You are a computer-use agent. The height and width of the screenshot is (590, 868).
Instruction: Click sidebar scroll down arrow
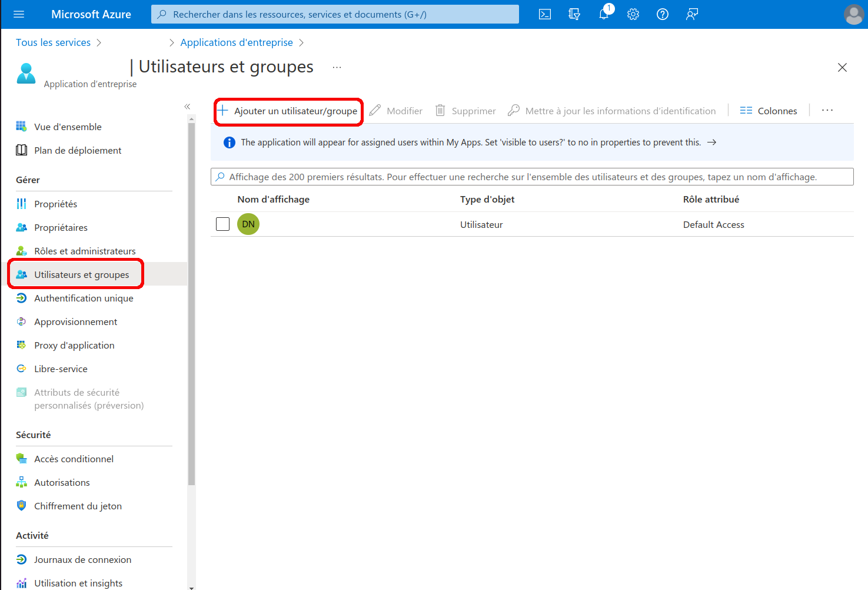click(191, 587)
